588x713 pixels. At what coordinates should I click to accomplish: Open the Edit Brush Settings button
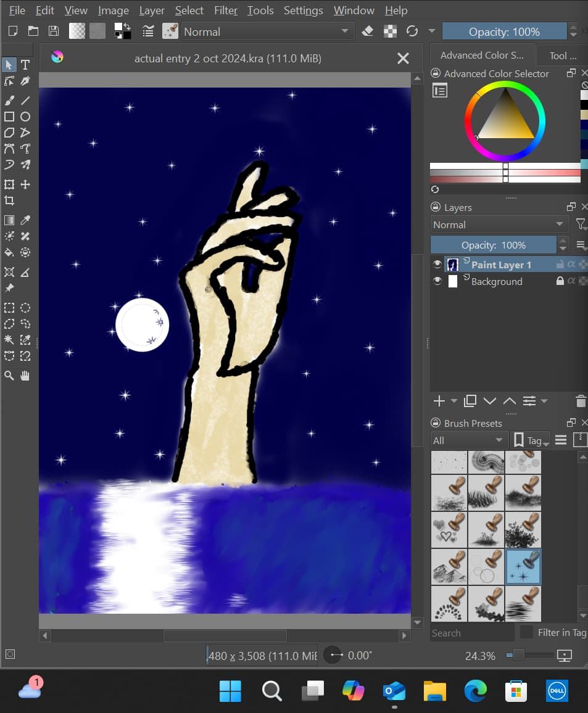tap(148, 31)
